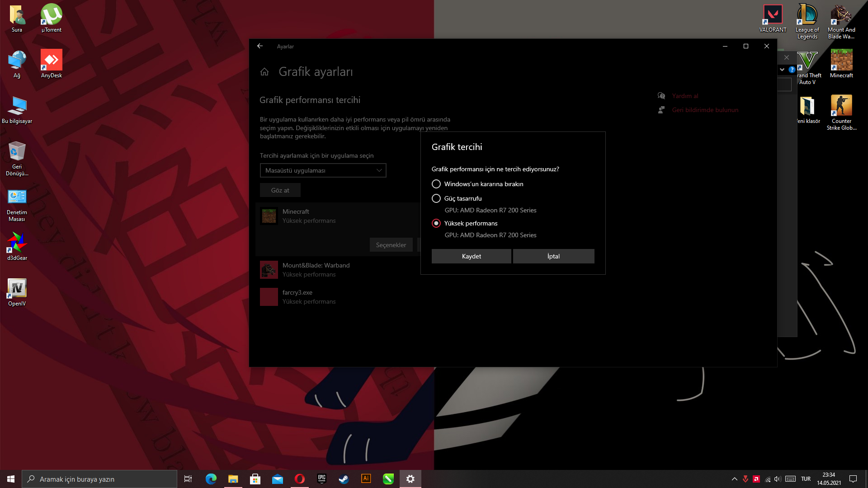Click the İptal button

[x=553, y=256]
